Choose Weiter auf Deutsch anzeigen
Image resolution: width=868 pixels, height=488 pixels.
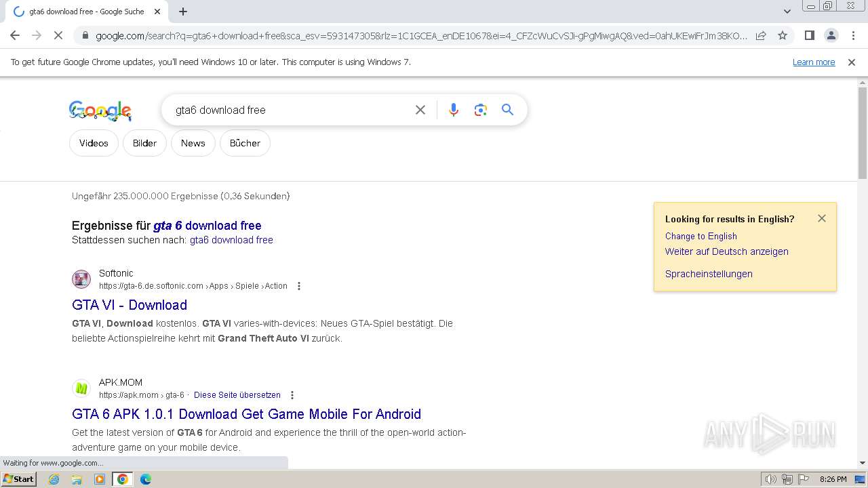[726, 251]
